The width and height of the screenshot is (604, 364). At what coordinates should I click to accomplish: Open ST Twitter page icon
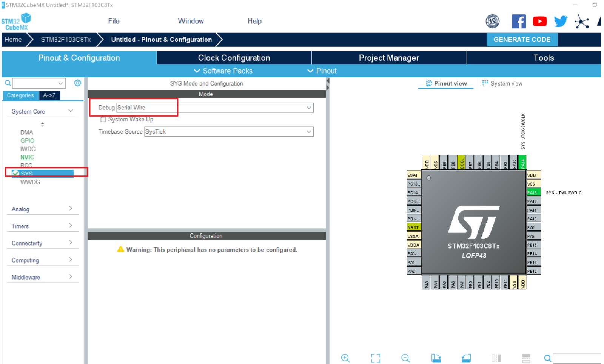(x=561, y=21)
